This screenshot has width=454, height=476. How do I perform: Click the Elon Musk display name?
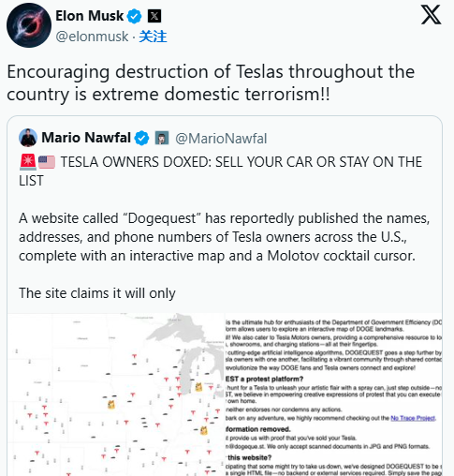point(90,16)
